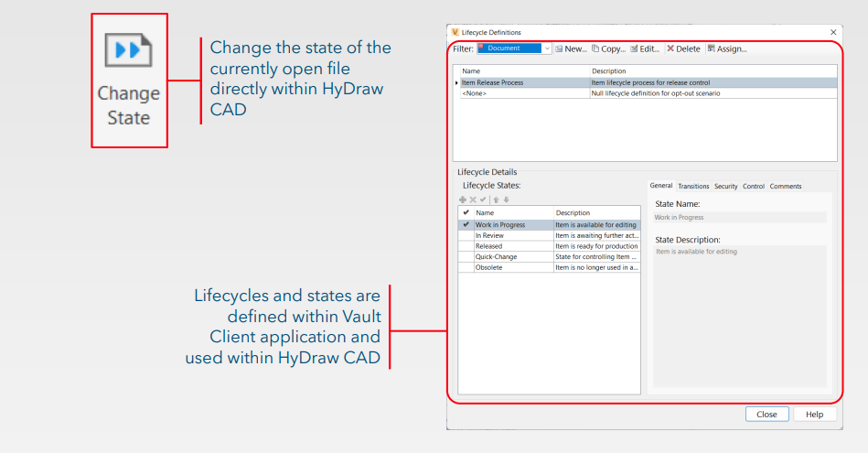Click the default checkmark on Work in Progress
868x453 pixels.
coord(466,225)
